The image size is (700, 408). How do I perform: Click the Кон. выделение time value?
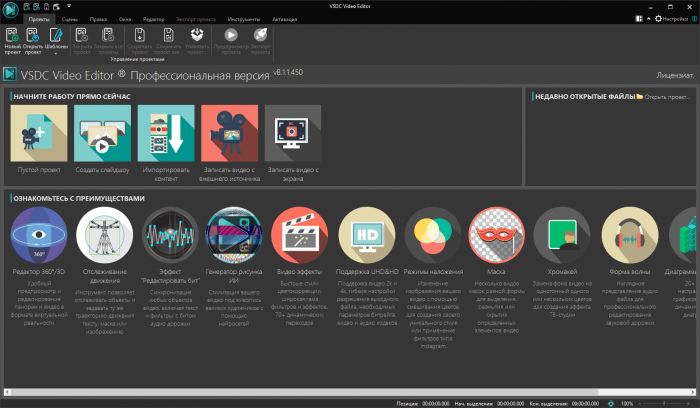[x=585, y=404]
